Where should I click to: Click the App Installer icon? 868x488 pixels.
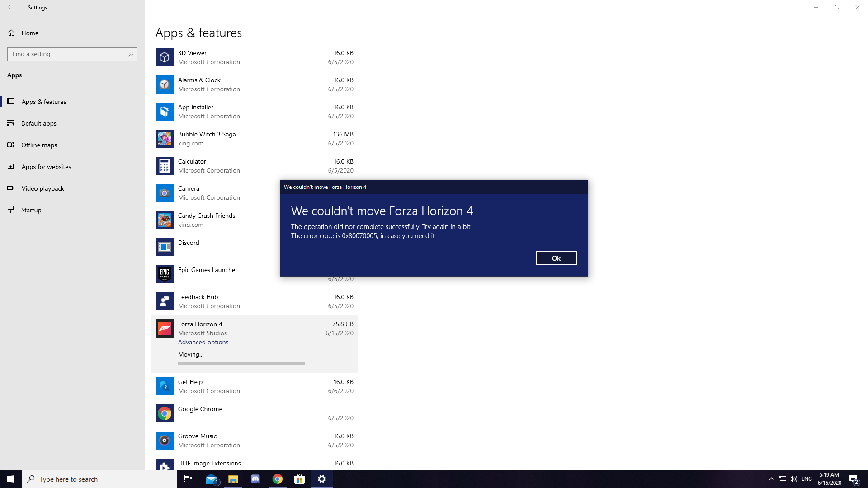coord(165,112)
